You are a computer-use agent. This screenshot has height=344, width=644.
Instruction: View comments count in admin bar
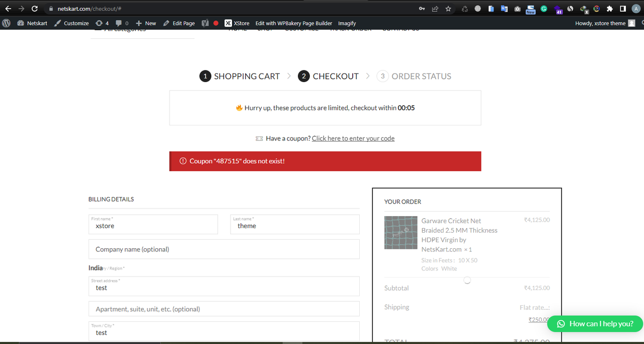(x=122, y=23)
